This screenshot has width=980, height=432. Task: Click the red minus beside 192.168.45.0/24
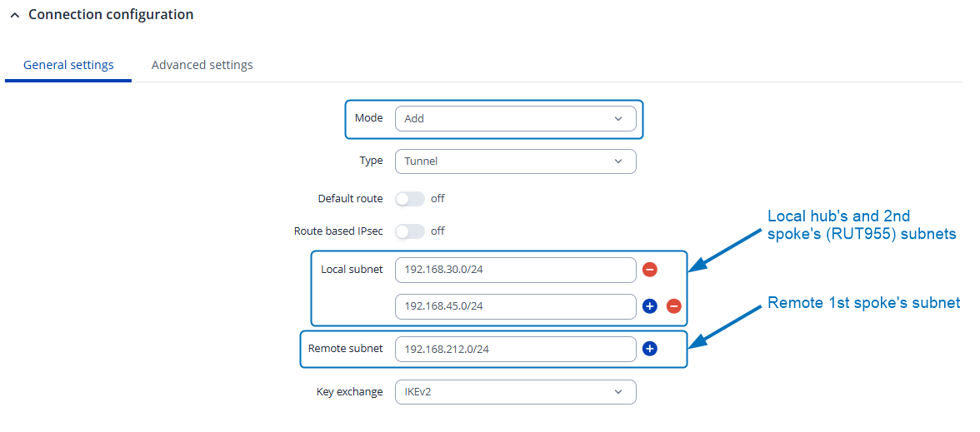[674, 306]
